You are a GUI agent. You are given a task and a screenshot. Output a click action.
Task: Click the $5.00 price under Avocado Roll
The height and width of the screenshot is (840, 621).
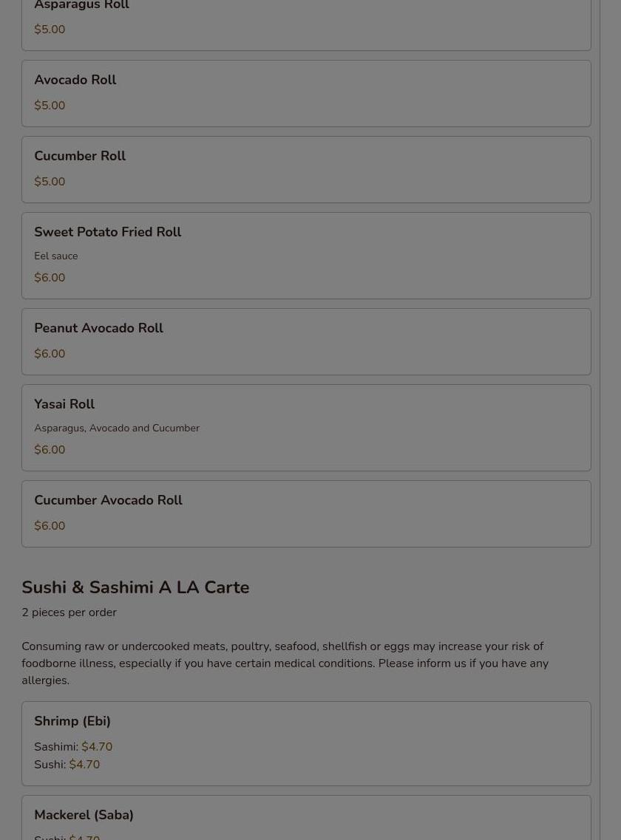click(x=50, y=106)
